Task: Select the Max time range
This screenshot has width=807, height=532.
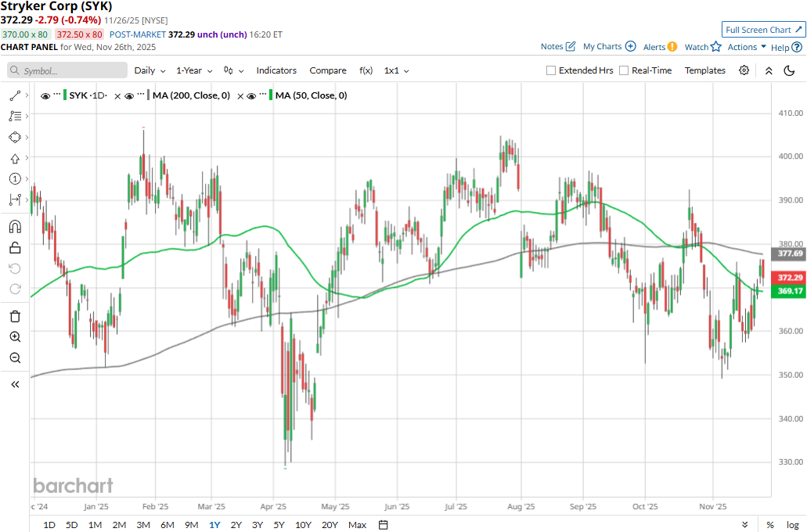Action: click(357, 525)
